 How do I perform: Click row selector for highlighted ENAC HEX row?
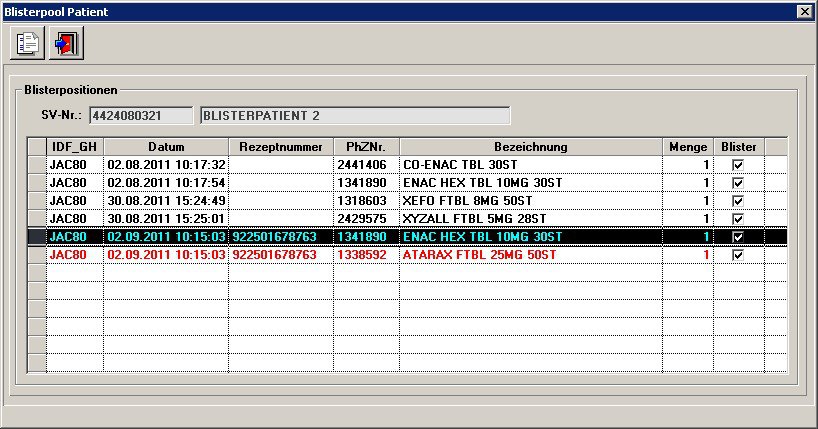(x=36, y=237)
